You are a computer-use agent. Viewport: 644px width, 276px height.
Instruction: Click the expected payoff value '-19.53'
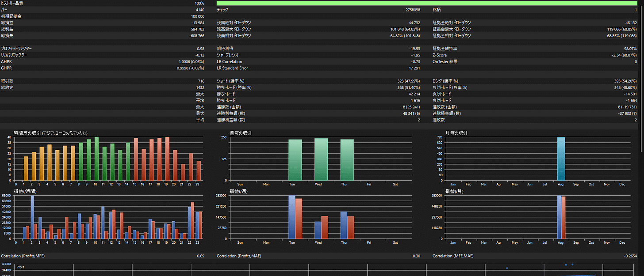tap(415, 49)
